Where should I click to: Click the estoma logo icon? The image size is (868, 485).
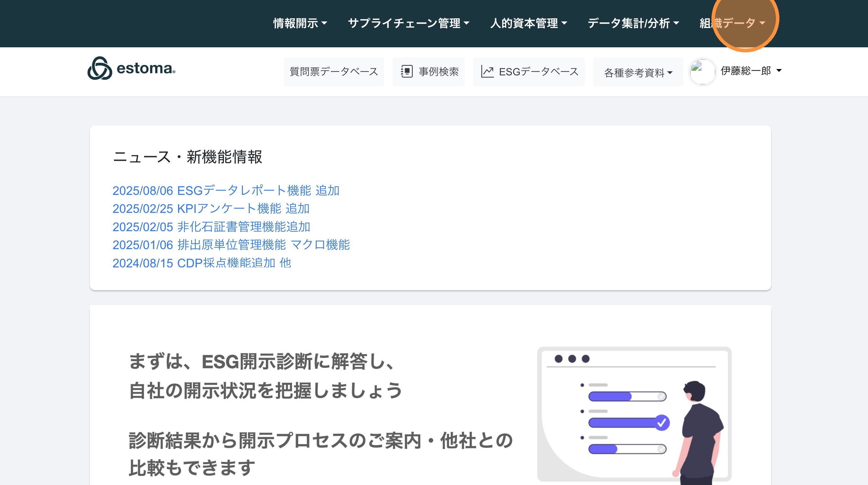coord(100,68)
